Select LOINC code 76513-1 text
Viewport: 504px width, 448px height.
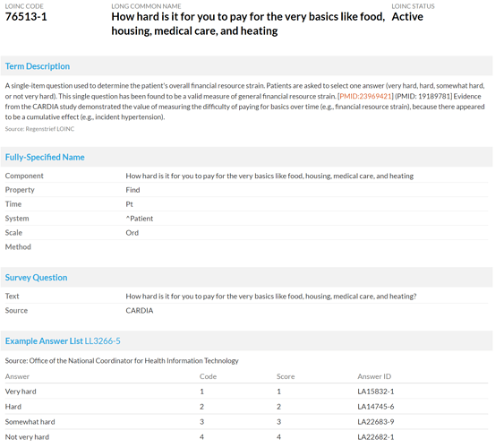click(26, 17)
